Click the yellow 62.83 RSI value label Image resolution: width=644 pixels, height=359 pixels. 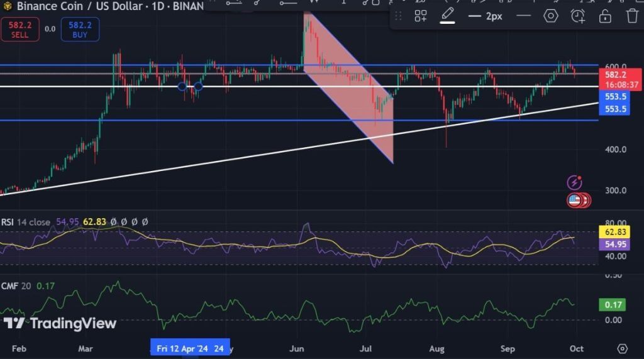click(614, 232)
